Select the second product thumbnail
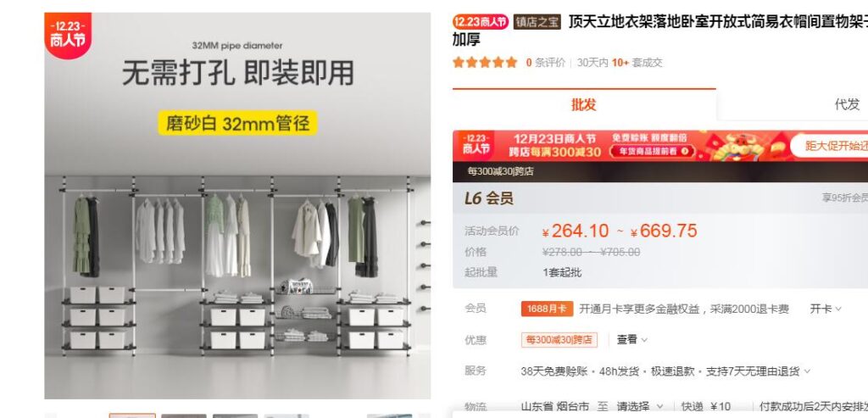Screen dimensions: 868x418 tap(184, 415)
